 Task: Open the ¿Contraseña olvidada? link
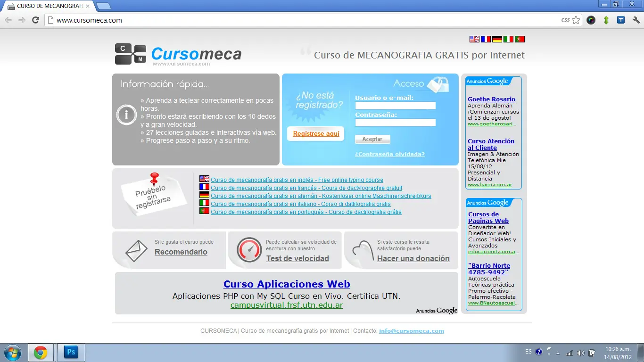(390, 154)
